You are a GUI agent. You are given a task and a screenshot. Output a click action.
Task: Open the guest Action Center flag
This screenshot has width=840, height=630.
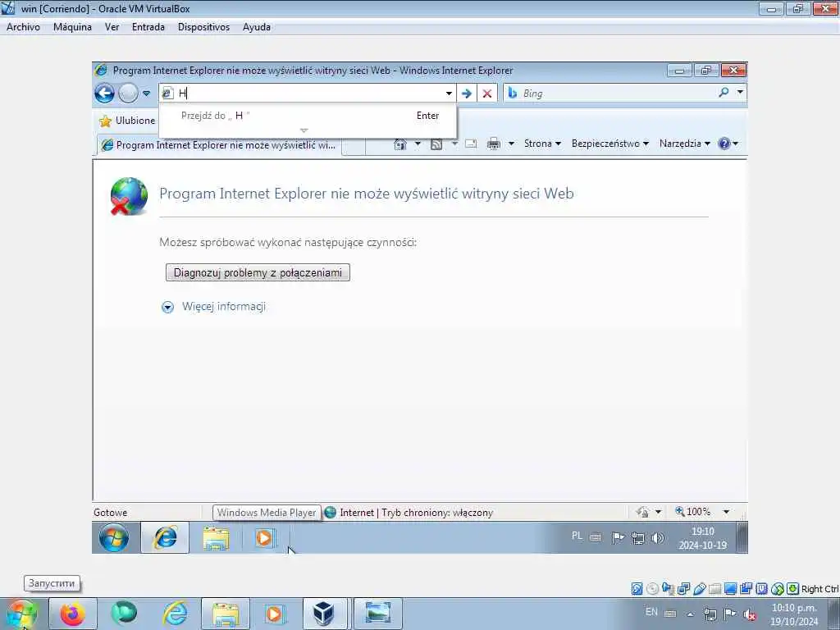[618, 537]
